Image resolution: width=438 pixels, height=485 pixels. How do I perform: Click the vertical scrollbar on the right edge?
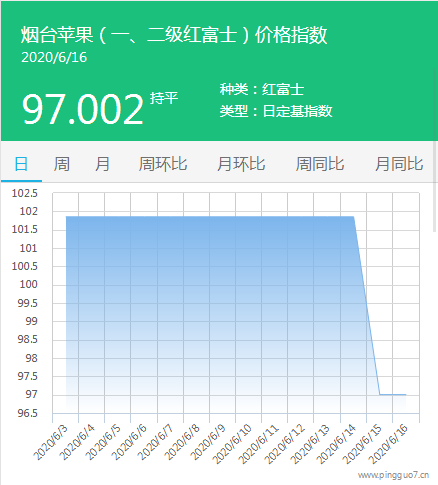pos(435,187)
